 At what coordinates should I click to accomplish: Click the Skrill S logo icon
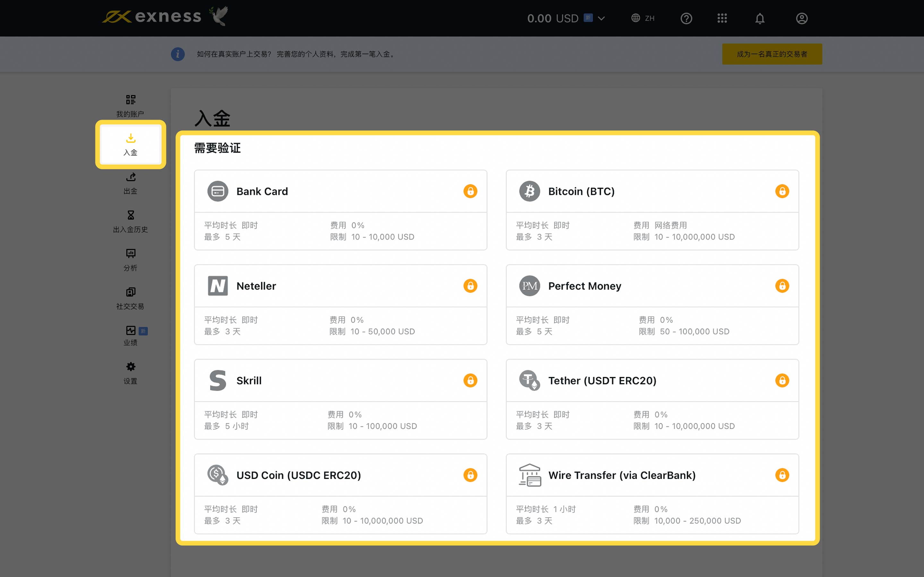tap(218, 380)
